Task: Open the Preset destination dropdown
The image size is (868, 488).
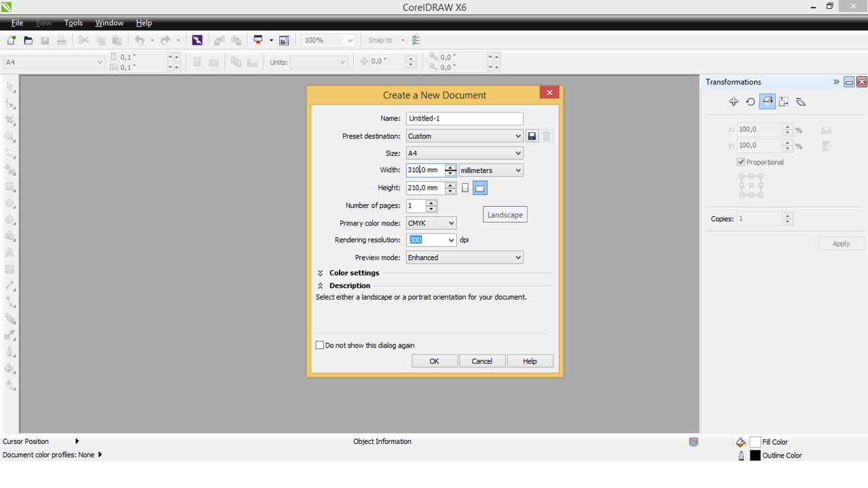Action: point(465,136)
